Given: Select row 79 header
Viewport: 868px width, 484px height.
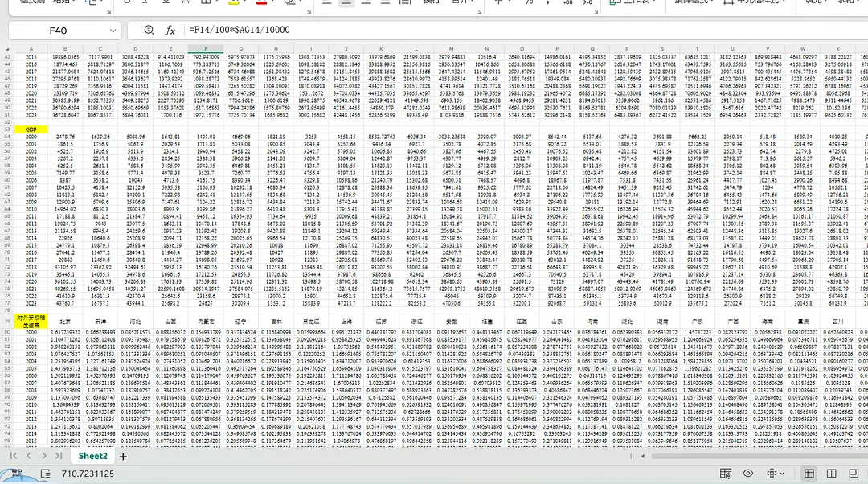Looking at the screenshot, I should 7,321.
